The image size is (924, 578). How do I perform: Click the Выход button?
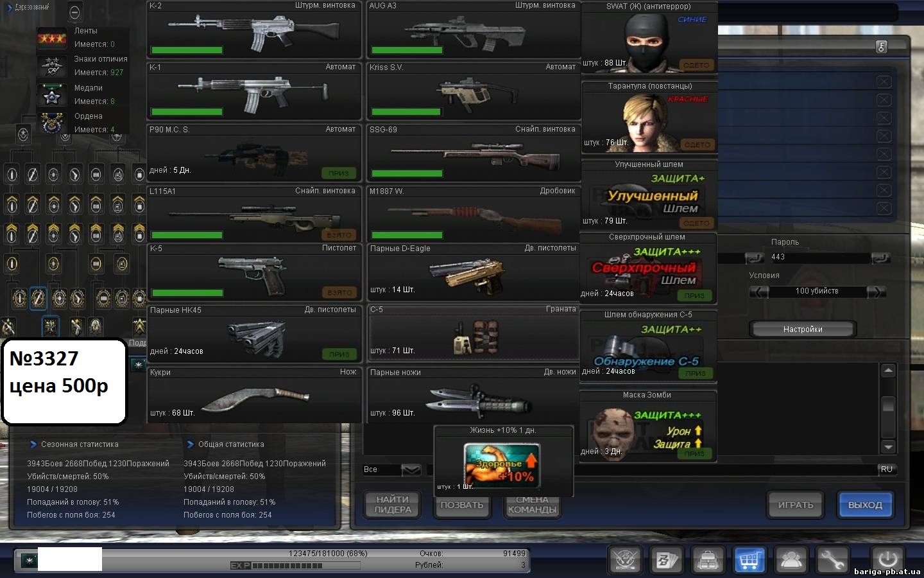[865, 505]
